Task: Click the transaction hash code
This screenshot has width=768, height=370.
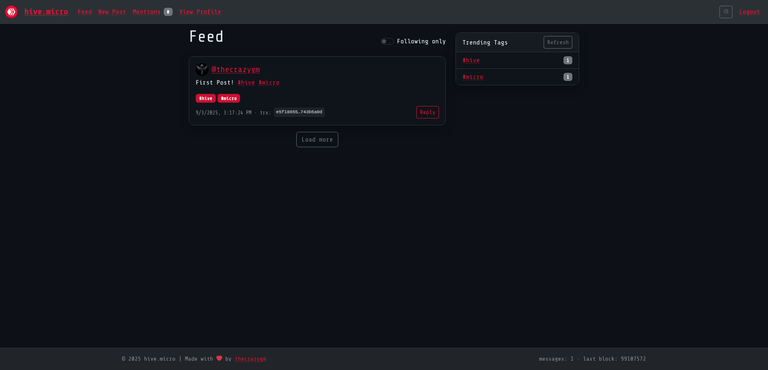Action: click(x=299, y=112)
